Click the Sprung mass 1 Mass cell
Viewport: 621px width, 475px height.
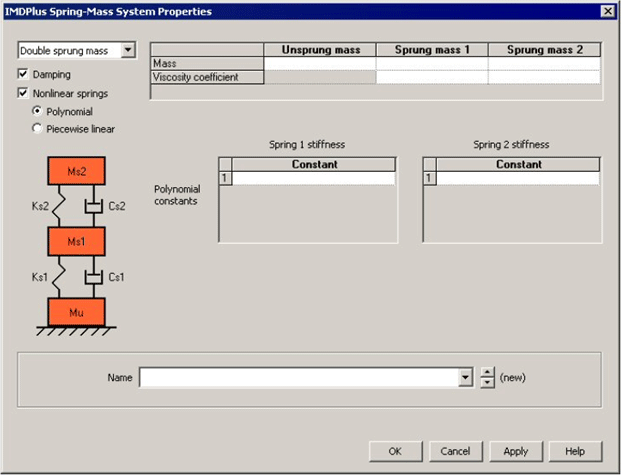(432, 63)
